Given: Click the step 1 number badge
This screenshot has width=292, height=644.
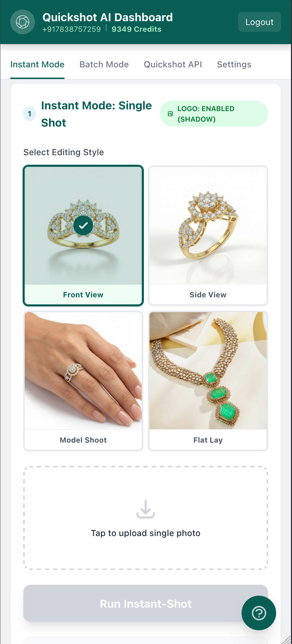Looking at the screenshot, I should (30, 114).
